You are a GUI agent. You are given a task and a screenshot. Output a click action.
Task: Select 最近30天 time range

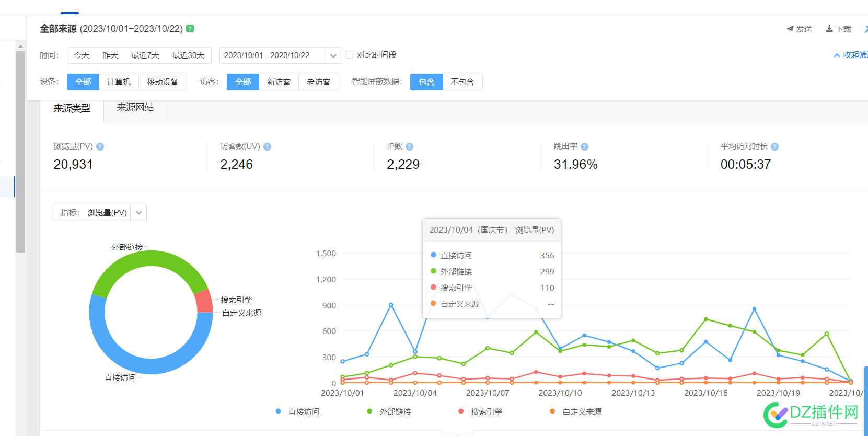(188, 55)
